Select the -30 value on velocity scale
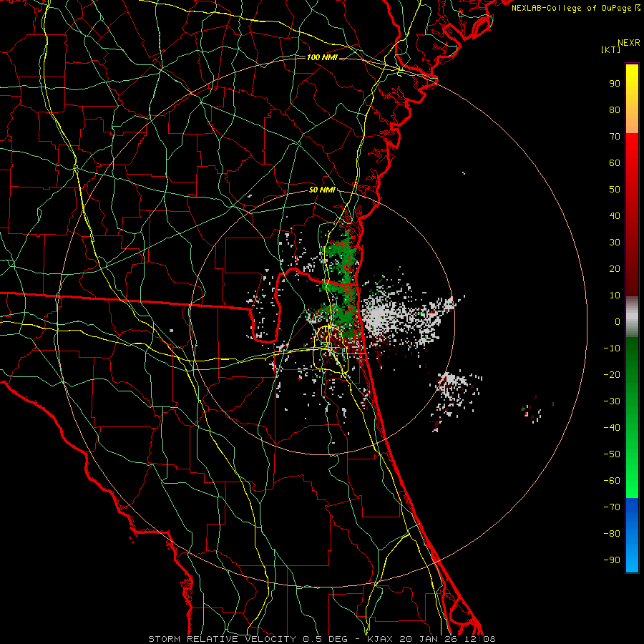 coord(612,401)
